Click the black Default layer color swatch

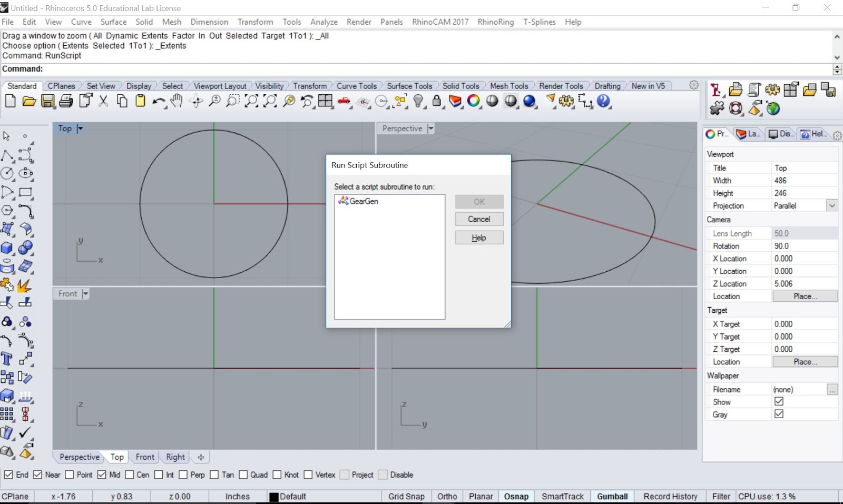(274, 497)
